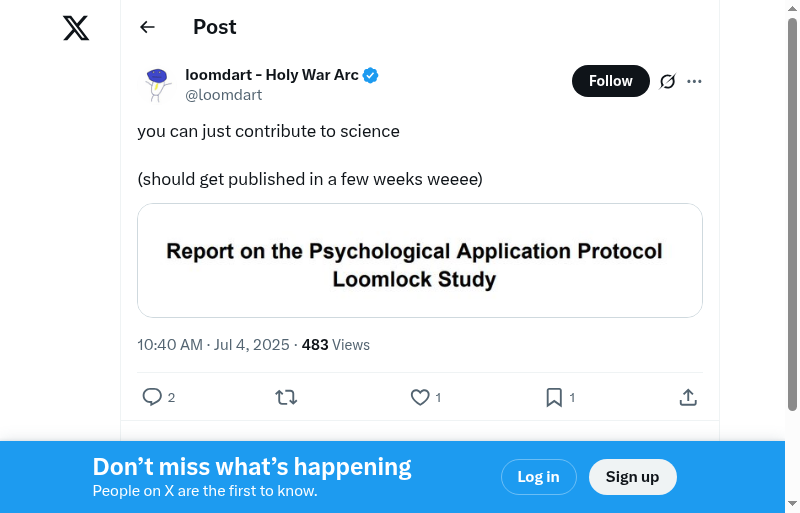Share the post
Screen dimensions: 800x513
pos(688,397)
